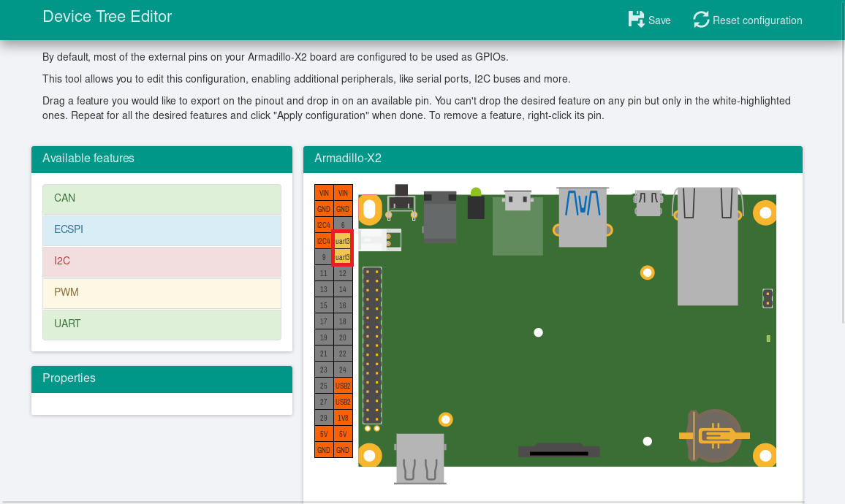Select pin 24 in the pinout
The width and height of the screenshot is (845, 504).
click(x=343, y=370)
